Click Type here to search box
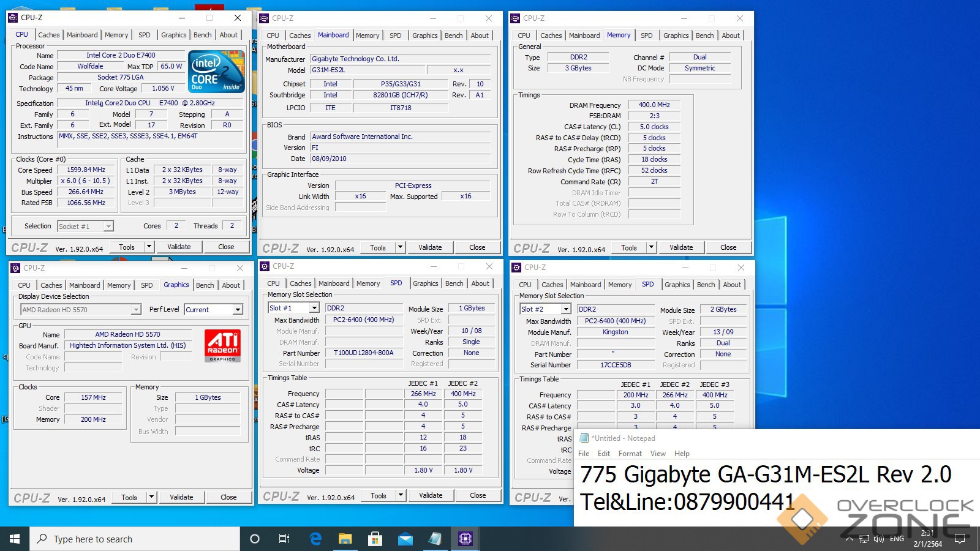 coord(135,539)
